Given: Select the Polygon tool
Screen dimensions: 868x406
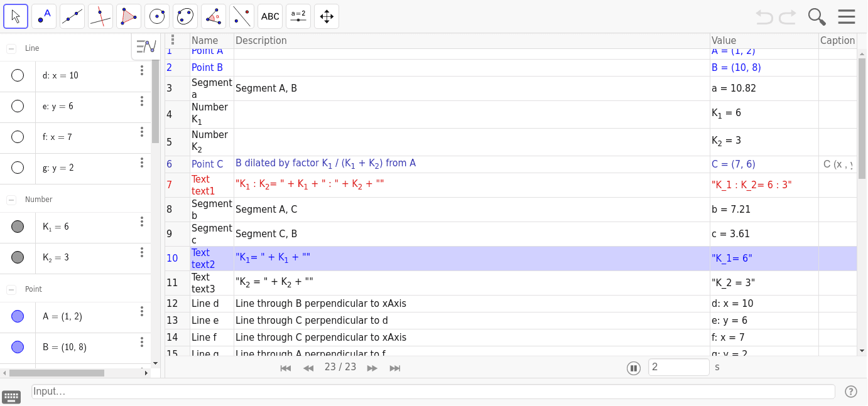Looking at the screenshot, I should (x=129, y=16).
